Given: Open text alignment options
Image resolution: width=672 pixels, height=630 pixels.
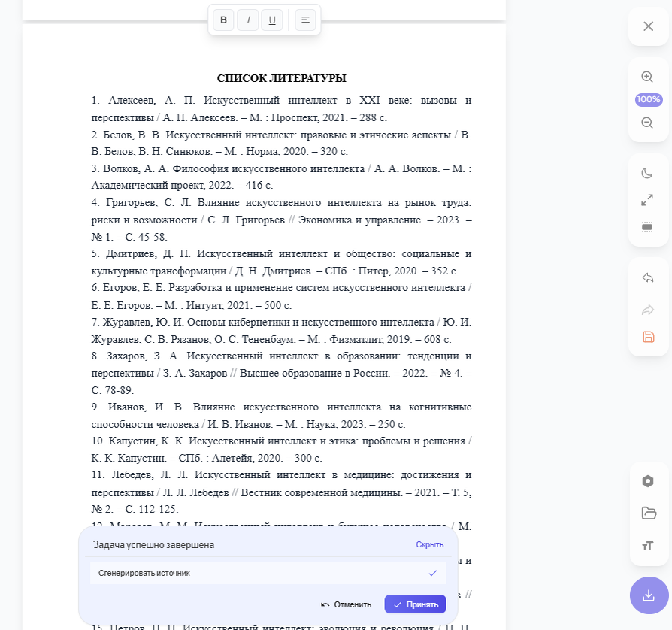Looking at the screenshot, I should point(306,20).
